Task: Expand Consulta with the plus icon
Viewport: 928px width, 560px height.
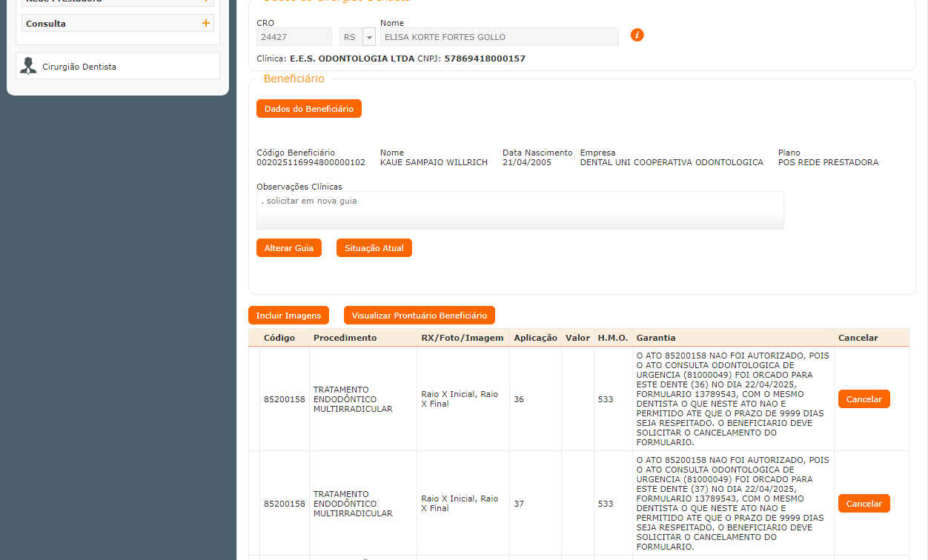Action: (x=206, y=23)
